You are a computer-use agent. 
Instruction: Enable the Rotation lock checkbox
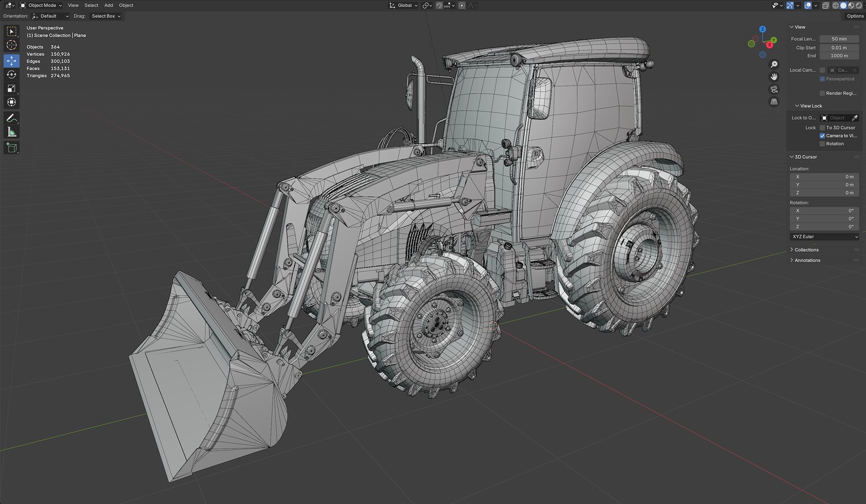coord(822,144)
